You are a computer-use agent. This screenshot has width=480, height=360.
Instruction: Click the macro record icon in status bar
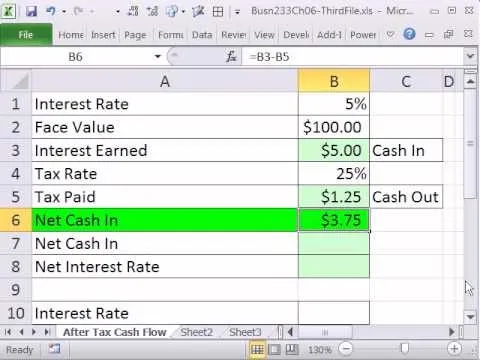click(54, 349)
